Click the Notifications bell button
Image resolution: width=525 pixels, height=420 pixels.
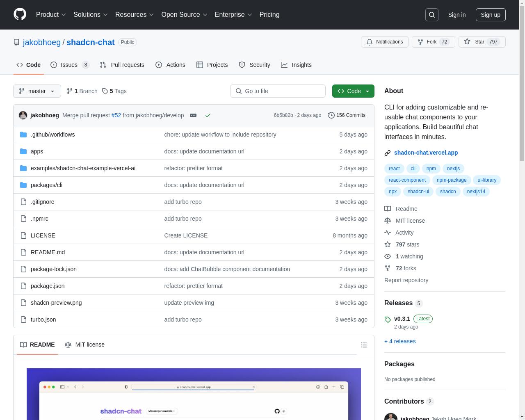click(385, 42)
